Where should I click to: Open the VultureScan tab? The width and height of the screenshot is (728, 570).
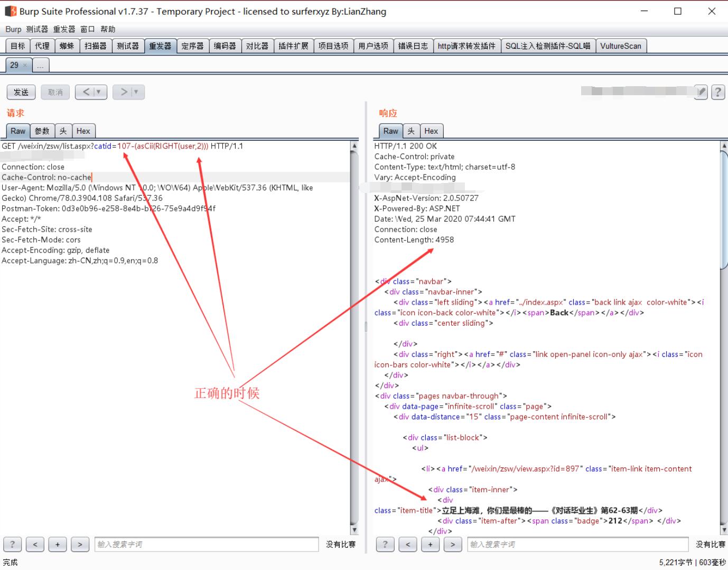click(x=621, y=46)
